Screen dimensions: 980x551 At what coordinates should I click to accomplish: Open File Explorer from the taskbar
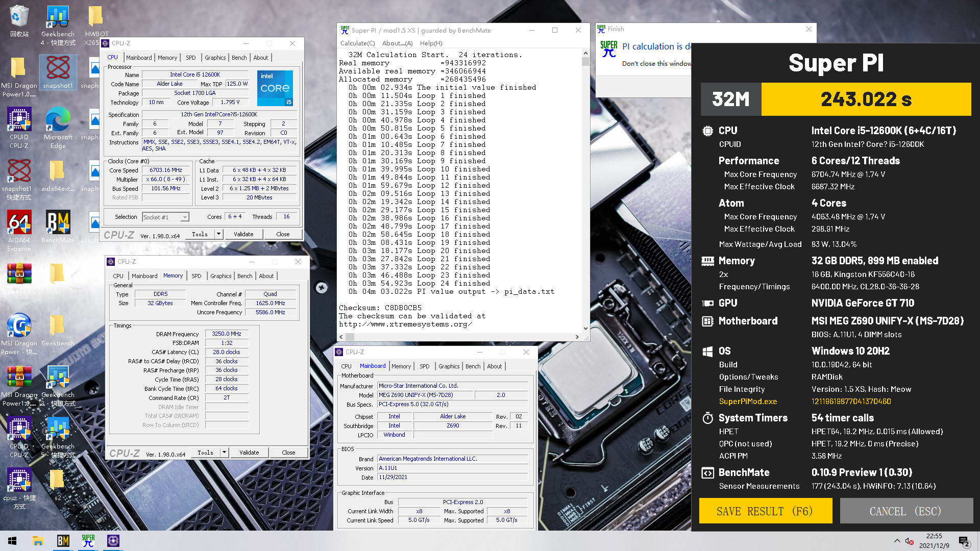(37, 541)
